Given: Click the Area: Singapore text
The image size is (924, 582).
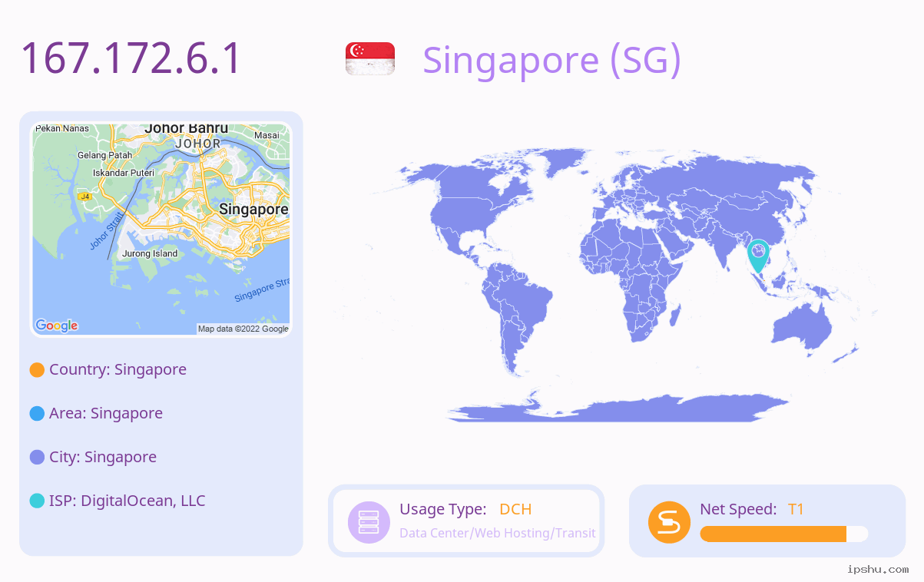Looking at the screenshot, I should [x=106, y=413].
